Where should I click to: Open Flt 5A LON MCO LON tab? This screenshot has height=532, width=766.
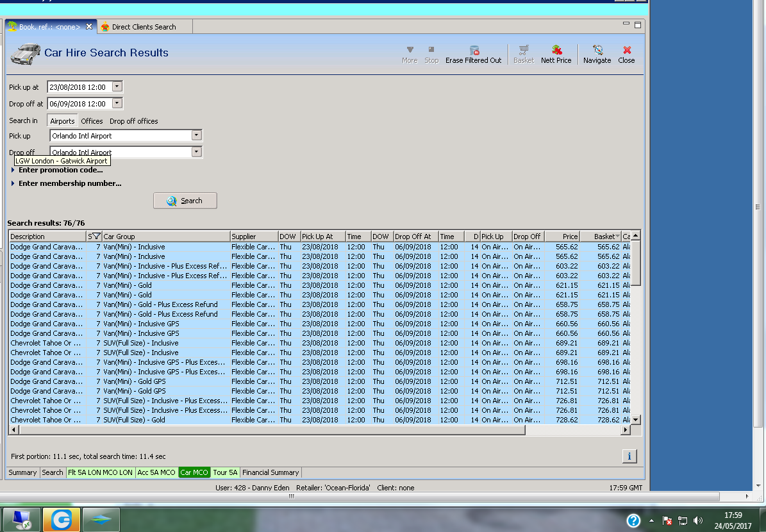[100, 472]
